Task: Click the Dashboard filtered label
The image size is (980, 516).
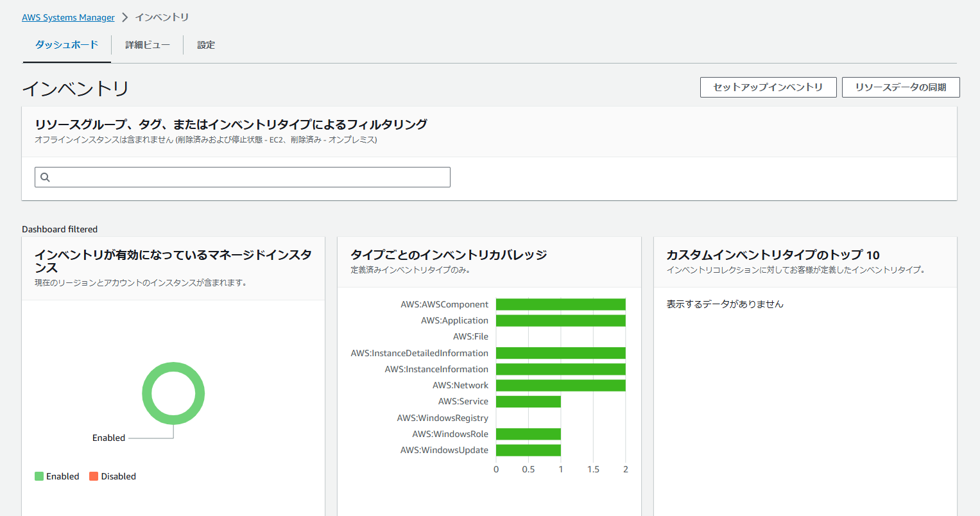Action: pos(60,229)
